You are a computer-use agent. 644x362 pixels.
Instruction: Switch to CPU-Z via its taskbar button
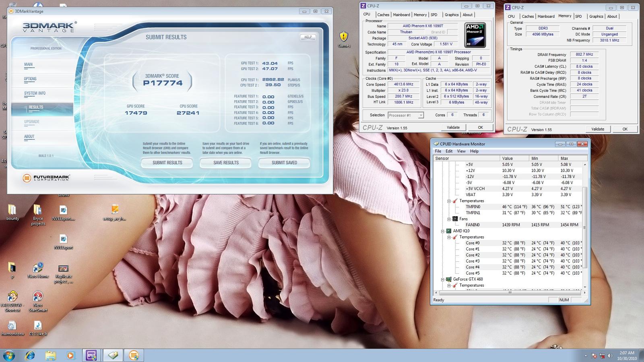pos(91,355)
